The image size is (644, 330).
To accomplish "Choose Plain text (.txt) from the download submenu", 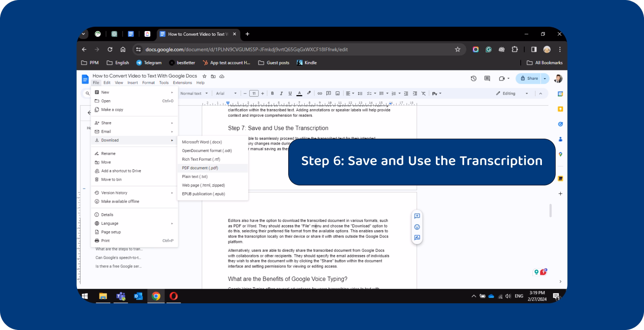I will click(x=212, y=177).
